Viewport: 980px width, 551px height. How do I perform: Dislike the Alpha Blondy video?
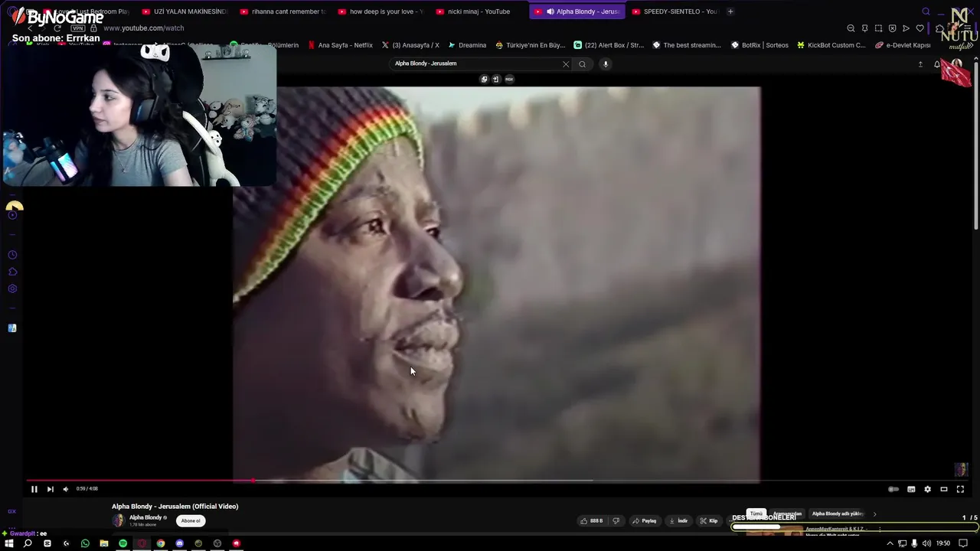click(616, 520)
